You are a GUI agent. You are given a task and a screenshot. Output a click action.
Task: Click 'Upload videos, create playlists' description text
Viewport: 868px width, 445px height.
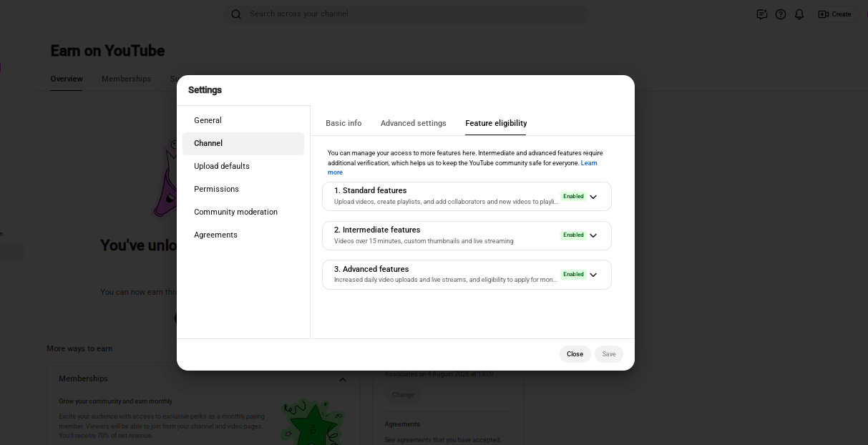pos(446,202)
